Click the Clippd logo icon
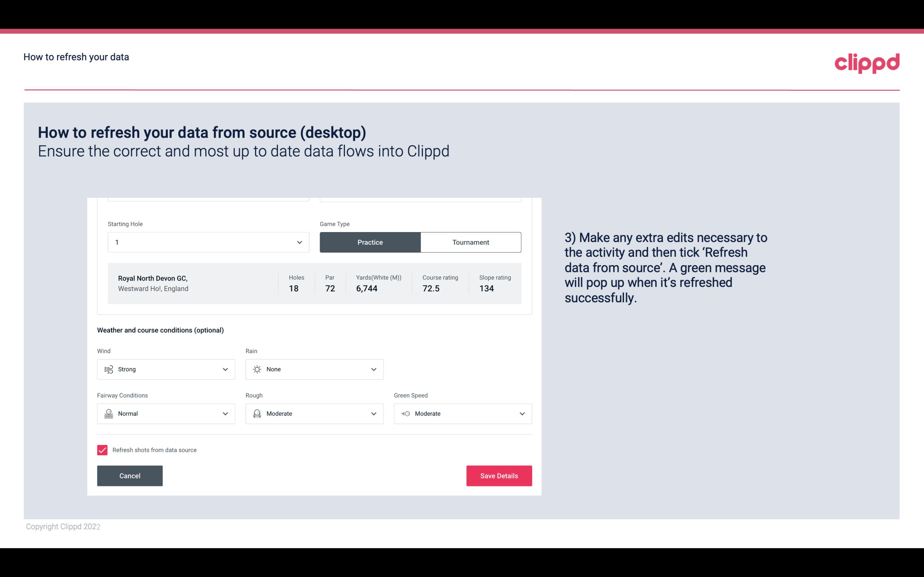 [x=868, y=62]
